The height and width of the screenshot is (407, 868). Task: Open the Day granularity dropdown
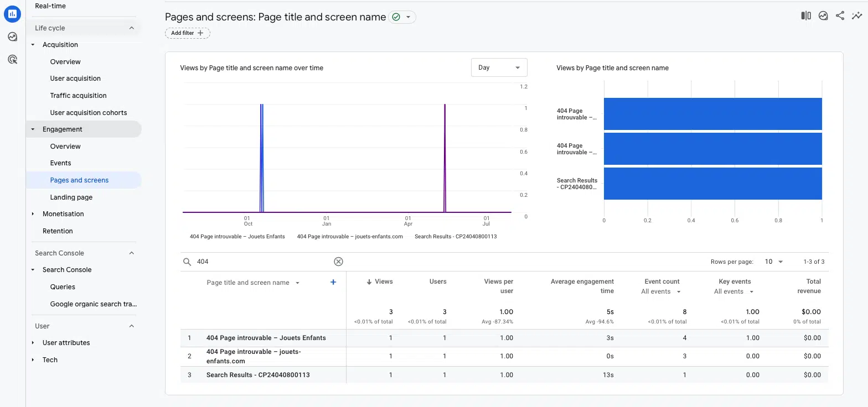(x=499, y=67)
